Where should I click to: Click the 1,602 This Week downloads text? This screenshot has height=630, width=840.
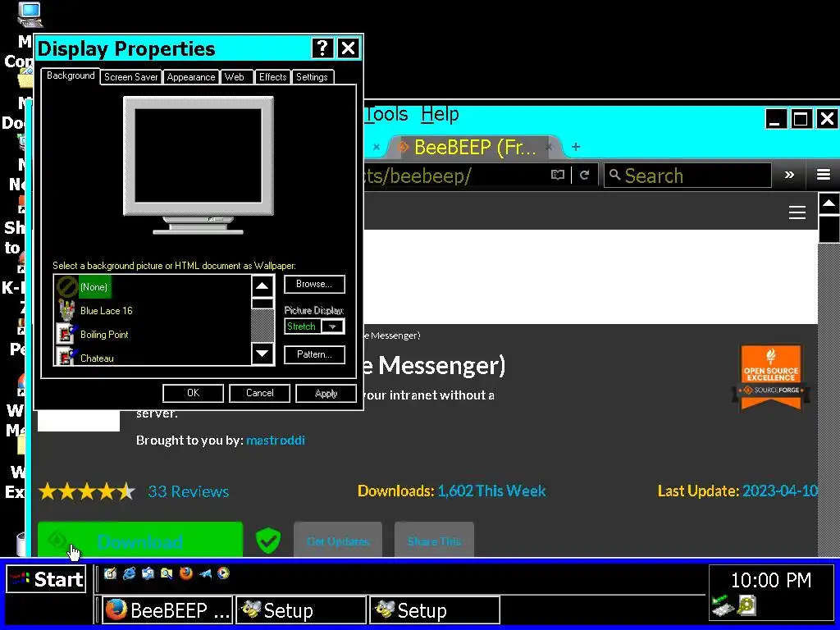[x=491, y=491]
